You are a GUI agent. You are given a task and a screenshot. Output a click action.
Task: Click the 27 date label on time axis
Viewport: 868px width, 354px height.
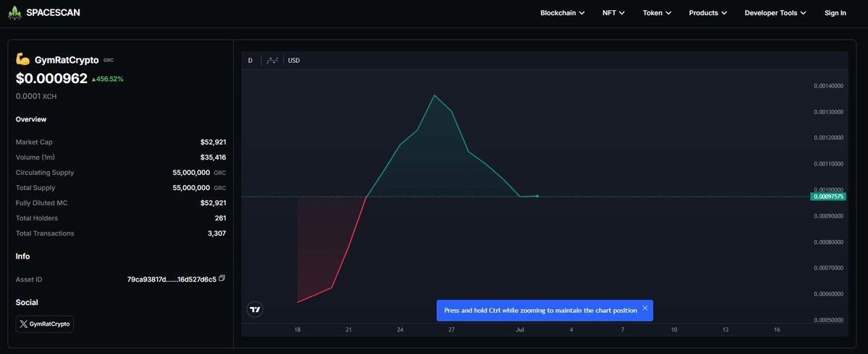451,329
